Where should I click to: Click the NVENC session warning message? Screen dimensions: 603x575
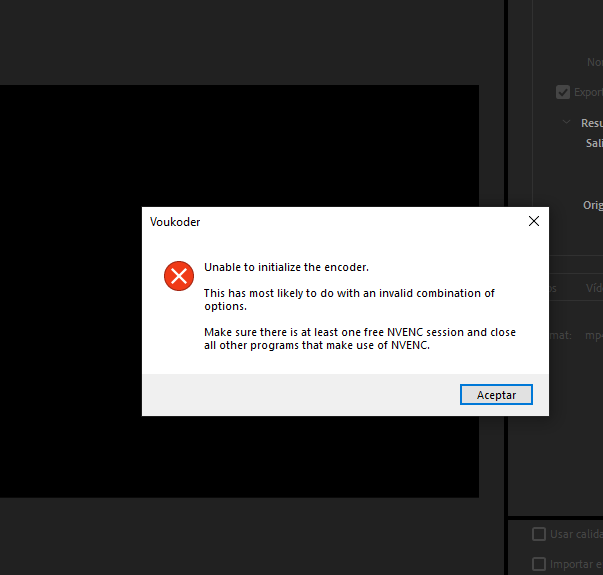pyautogui.click(x=359, y=339)
